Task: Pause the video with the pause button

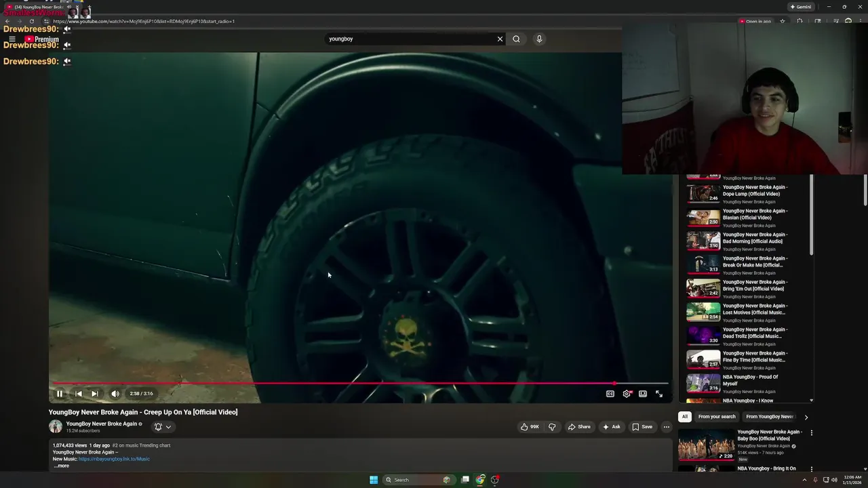Action: pos(60,394)
